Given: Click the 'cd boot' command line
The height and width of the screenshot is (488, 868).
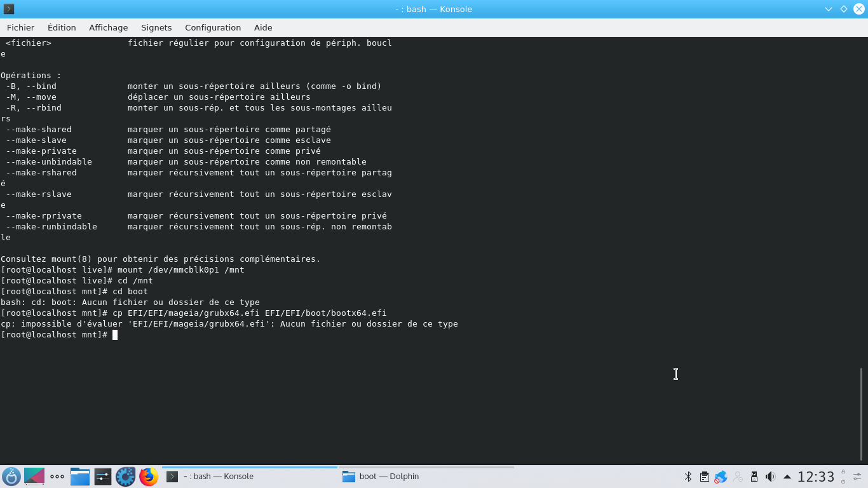Looking at the screenshot, I should (x=74, y=292).
